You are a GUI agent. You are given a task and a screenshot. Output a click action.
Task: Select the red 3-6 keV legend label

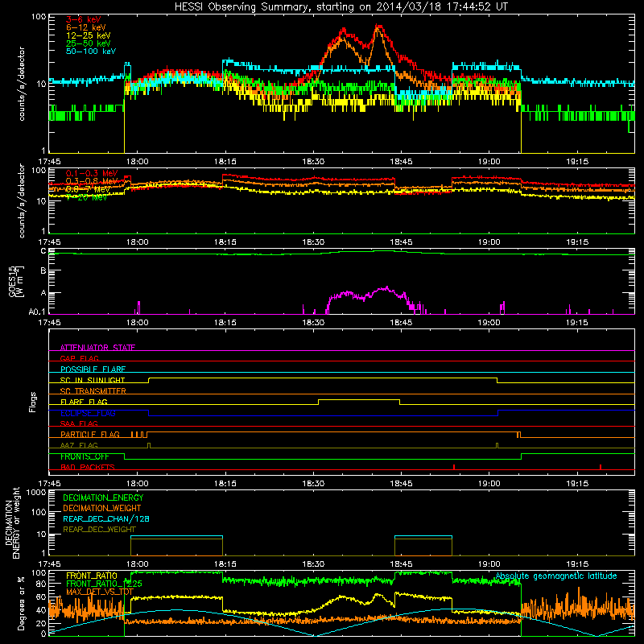[83, 19]
